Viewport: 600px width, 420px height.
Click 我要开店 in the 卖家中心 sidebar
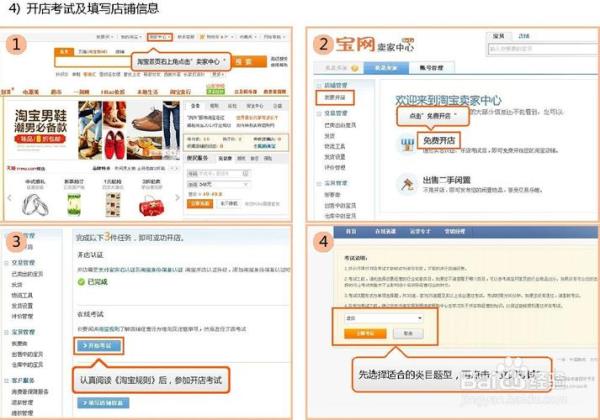coord(335,98)
